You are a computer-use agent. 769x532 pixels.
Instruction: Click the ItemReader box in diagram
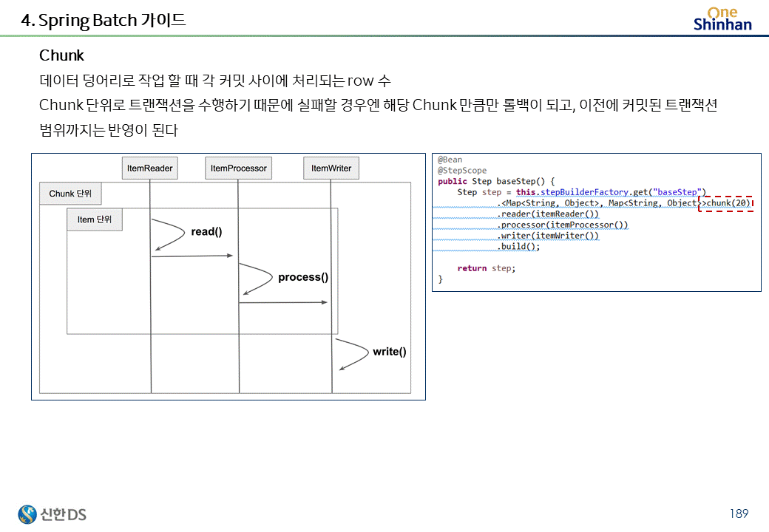point(149,168)
